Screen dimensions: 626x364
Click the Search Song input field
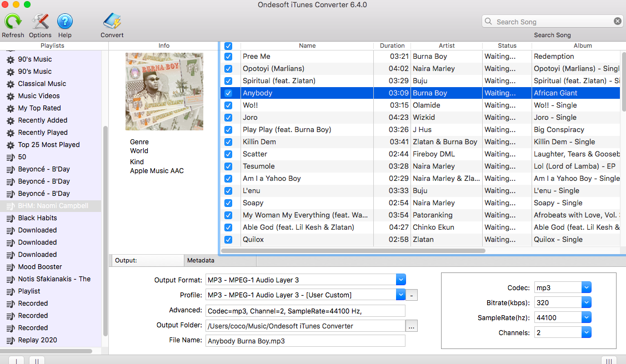click(553, 22)
